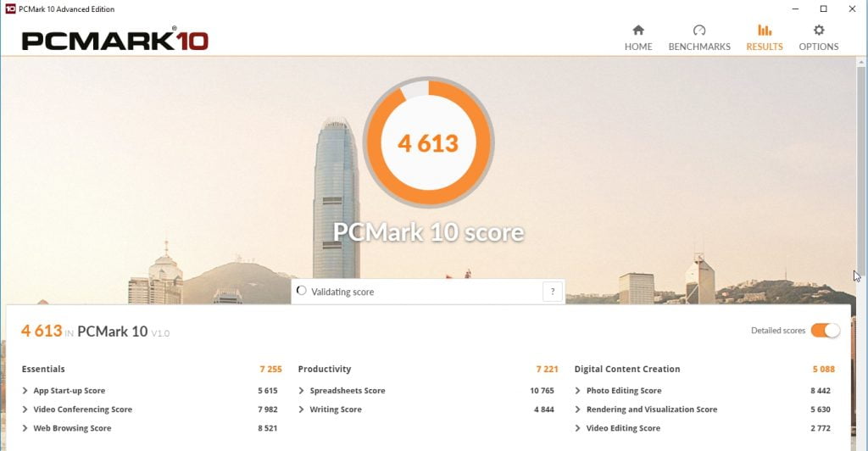868x451 pixels.
Task: Click the App Start-up value 5 615
Action: [267, 391]
